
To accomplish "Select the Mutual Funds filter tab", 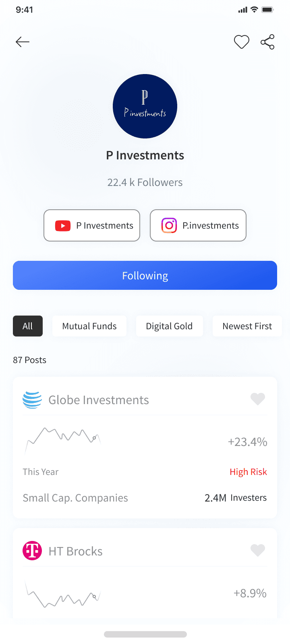I will click(89, 326).
